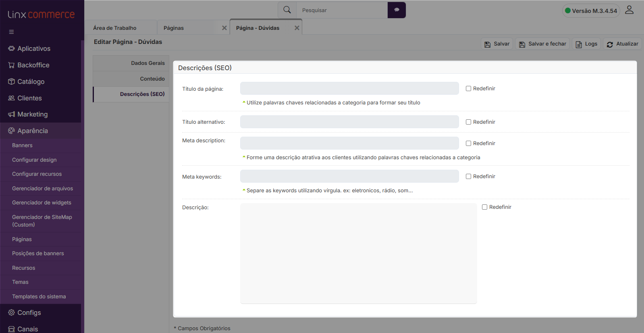Check Redefinir for Descrição

coord(484,207)
